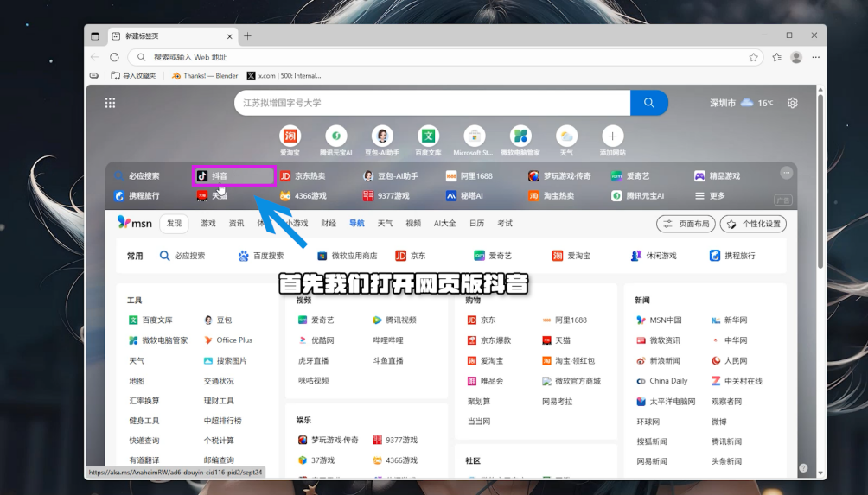
Task: Open the 导入收藏夹 bookmark item
Action: 133,76
